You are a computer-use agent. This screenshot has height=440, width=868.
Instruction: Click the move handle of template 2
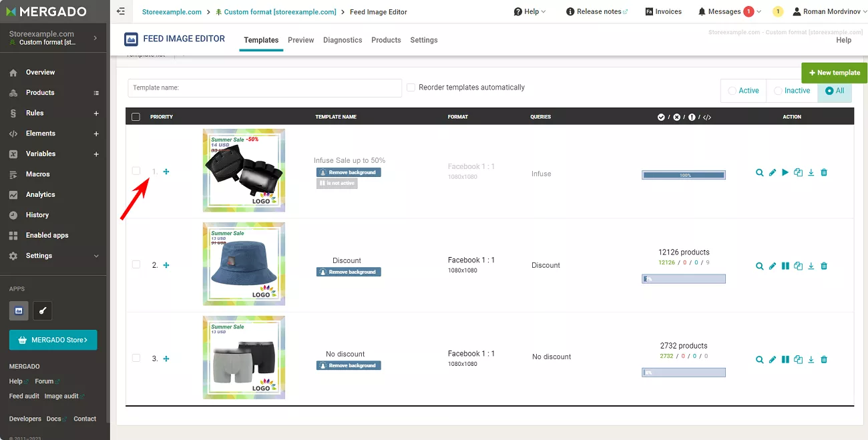click(166, 265)
